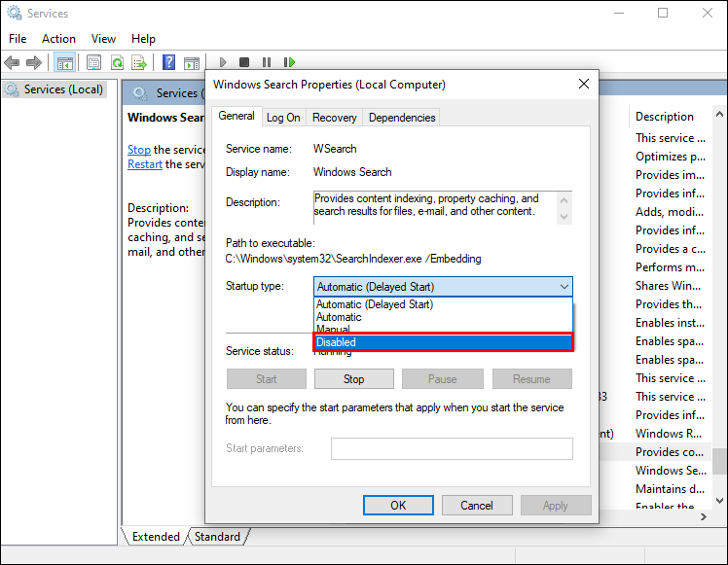The width and height of the screenshot is (728, 565).
Task: Select the row reading Windows Se...
Action: tap(670, 471)
